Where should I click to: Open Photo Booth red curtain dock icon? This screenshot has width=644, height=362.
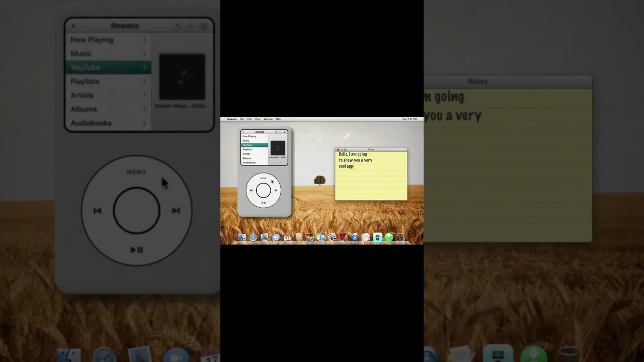coord(343,237)
